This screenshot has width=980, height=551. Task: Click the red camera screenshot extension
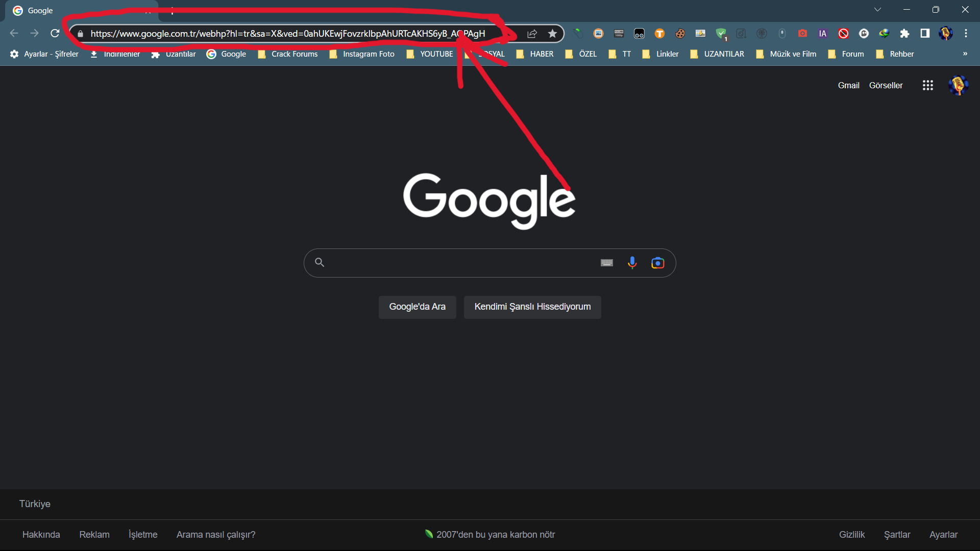[802, 34]
